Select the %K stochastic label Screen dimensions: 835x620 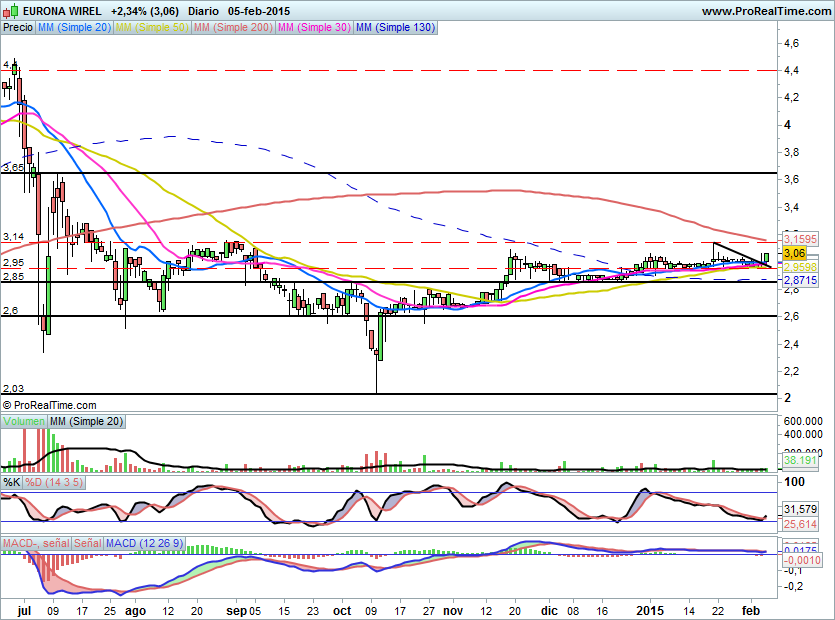point(12,482)
